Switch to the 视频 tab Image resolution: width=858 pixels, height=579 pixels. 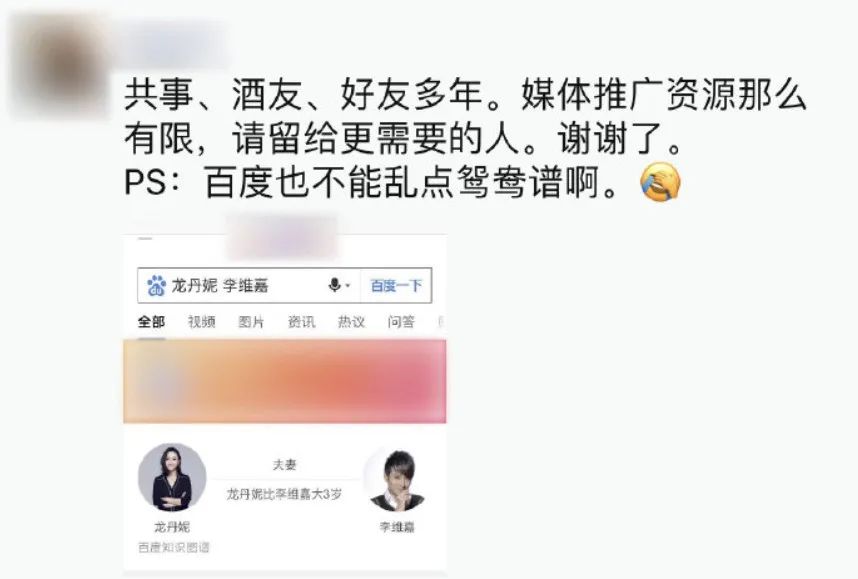click(x=201, y=322)
